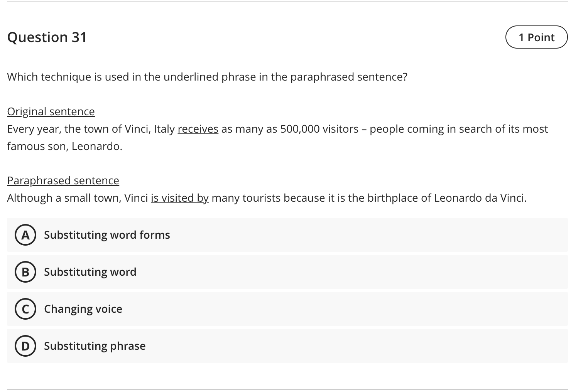Click the 'Question 31' heading
The width and height of the screenshot is (588, 391).
click(47, 37)
